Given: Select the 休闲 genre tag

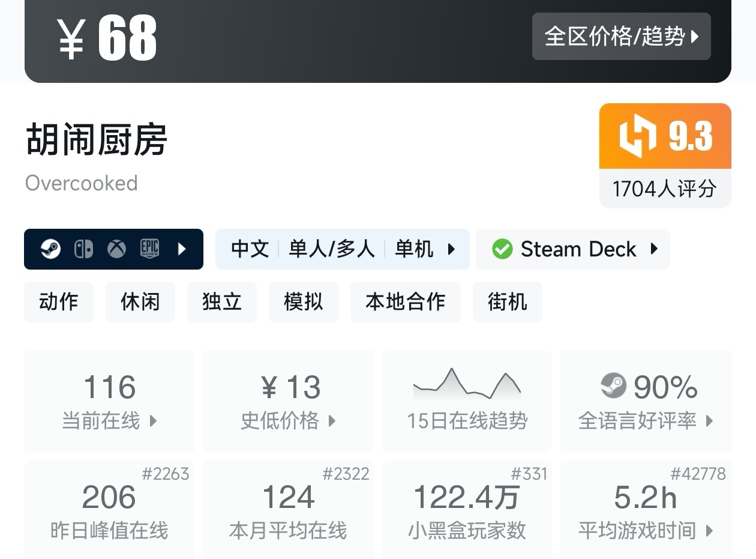Looking at the screenshot, I should pos(140,301).
